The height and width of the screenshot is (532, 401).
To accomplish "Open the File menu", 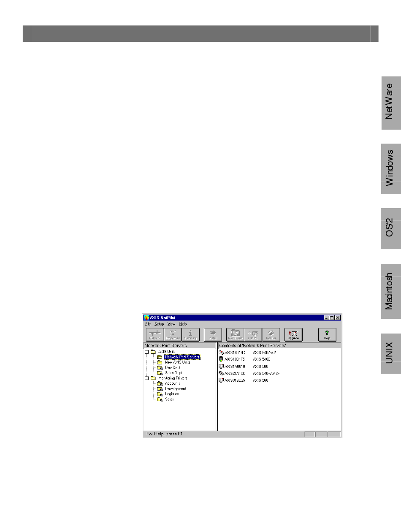I will 148,324.
